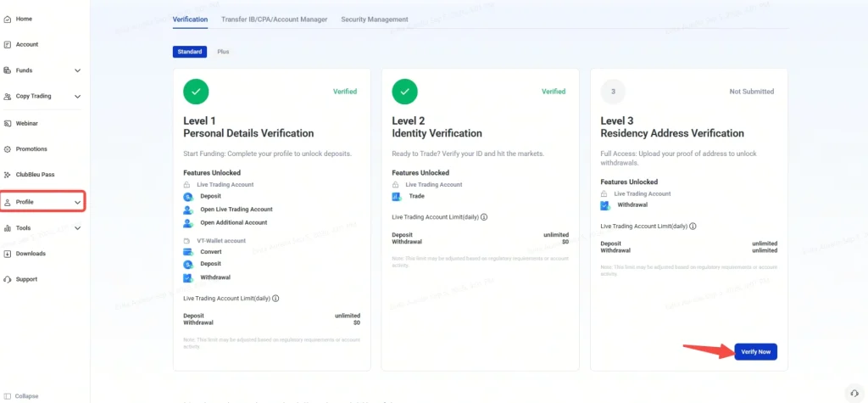This screenshot has width=868, height=403.
Task: Open the Account sidebar icon
Action: (7, 45)
